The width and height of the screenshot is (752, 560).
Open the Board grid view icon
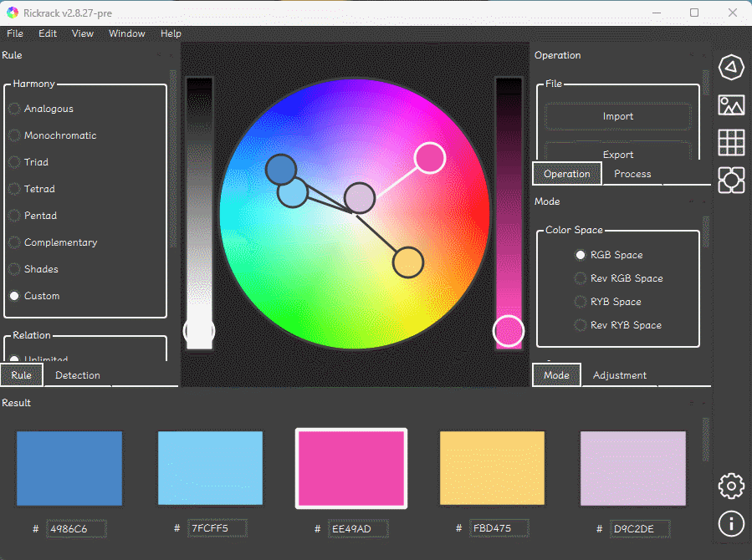(x=731, y=142)
